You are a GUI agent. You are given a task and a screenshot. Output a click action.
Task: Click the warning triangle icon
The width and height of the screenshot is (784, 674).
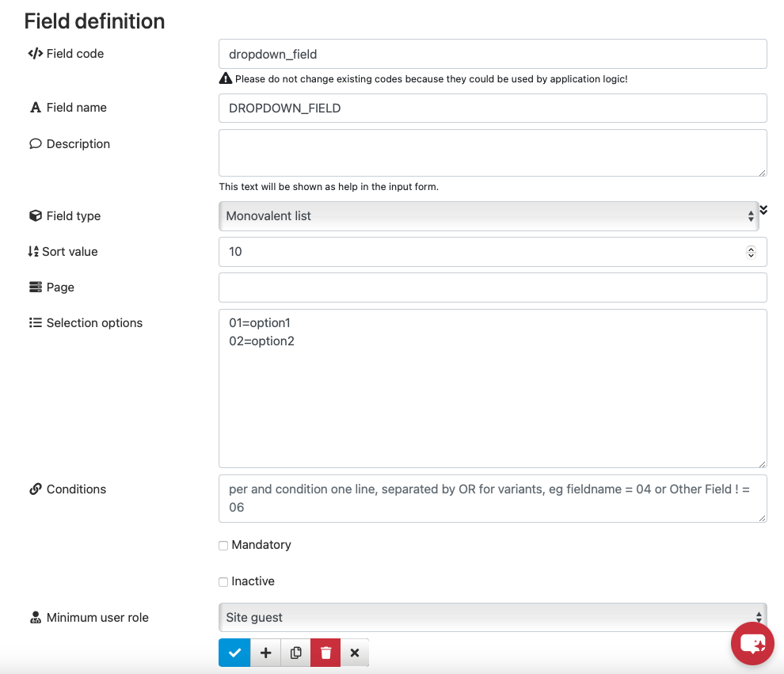pyautogui.click(x=226, y=78)
